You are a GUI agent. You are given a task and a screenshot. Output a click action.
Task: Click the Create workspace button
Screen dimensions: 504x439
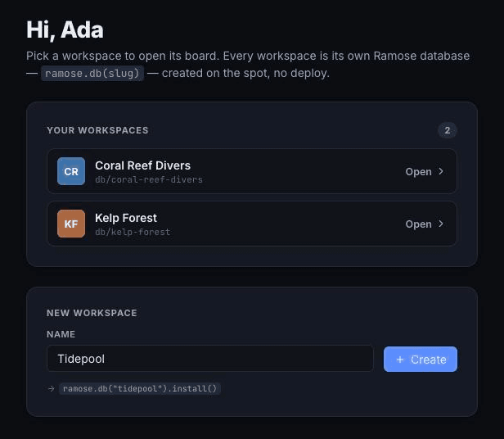[420, 360]
